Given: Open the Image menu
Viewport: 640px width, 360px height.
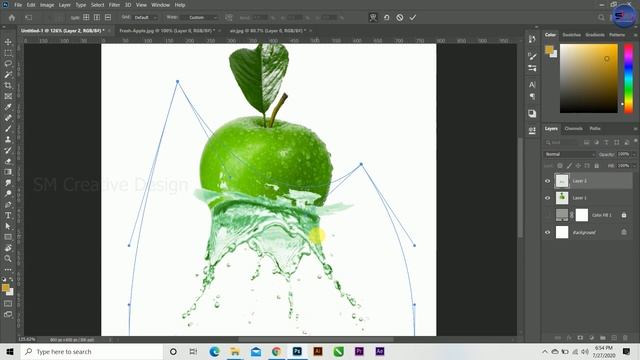Looking at the screenshot, I should point(47,5).
